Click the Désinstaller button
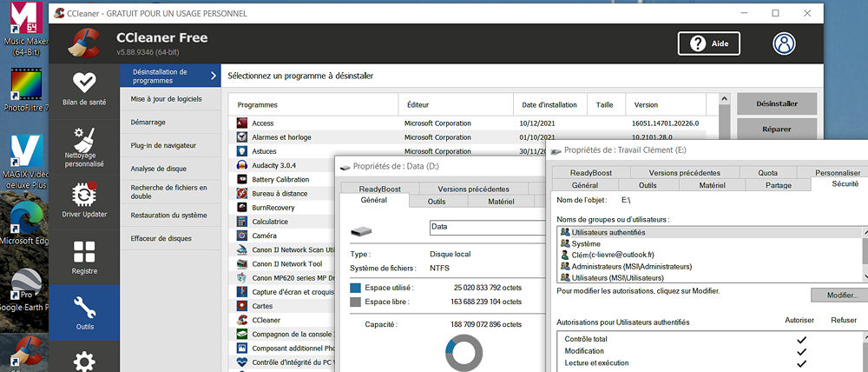Image resolution: width=868 pixels, height=372 pixels. tap(777, 103)
